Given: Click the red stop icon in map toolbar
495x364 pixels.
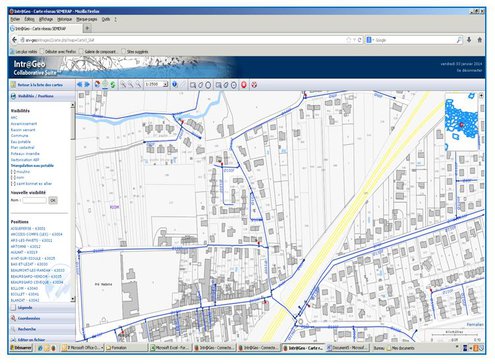Looking at the screenshot, I should click(x=244, y=85).
